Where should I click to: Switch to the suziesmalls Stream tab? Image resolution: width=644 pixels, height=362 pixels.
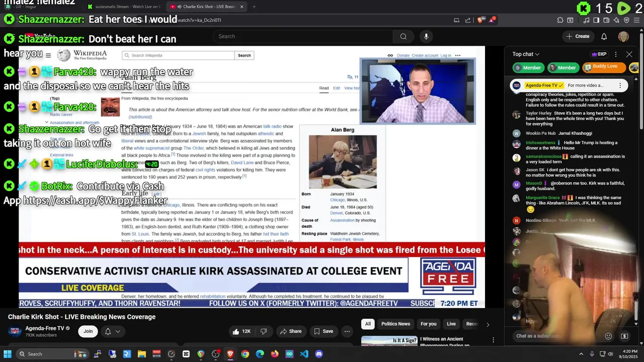pyautogui.click(x=123, y=7)
